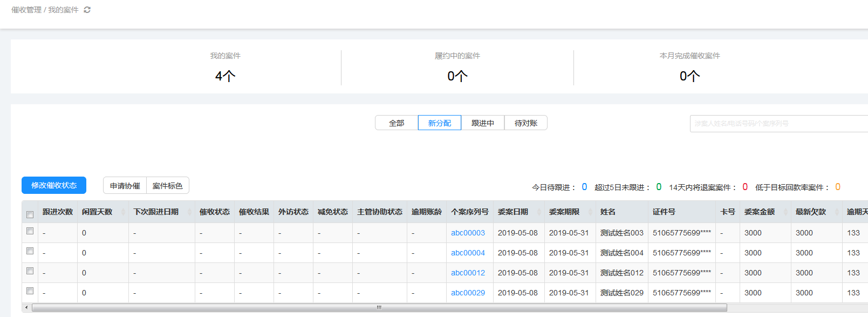
Task: Sort by 委案期限 using its sort arrows
Action: 590,212
